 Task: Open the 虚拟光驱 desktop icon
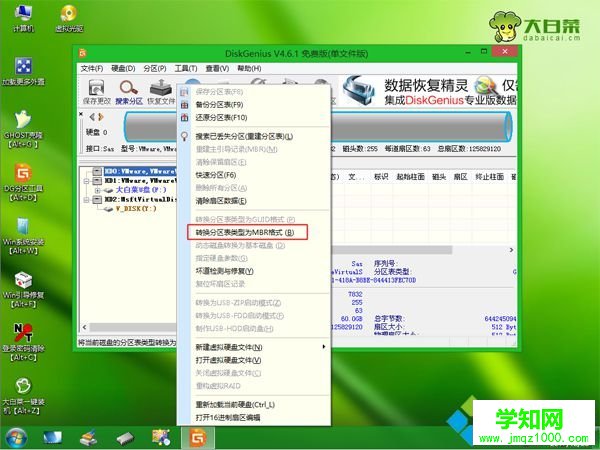69,18
